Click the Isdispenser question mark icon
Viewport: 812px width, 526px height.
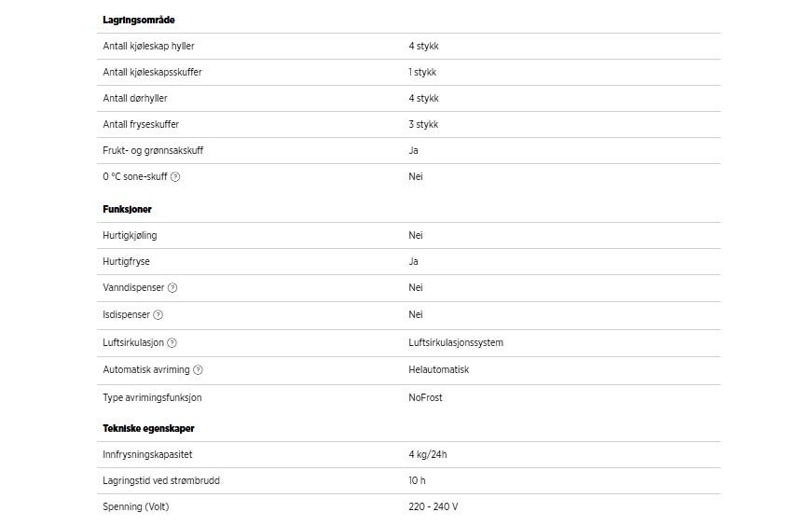coord(158,315)
